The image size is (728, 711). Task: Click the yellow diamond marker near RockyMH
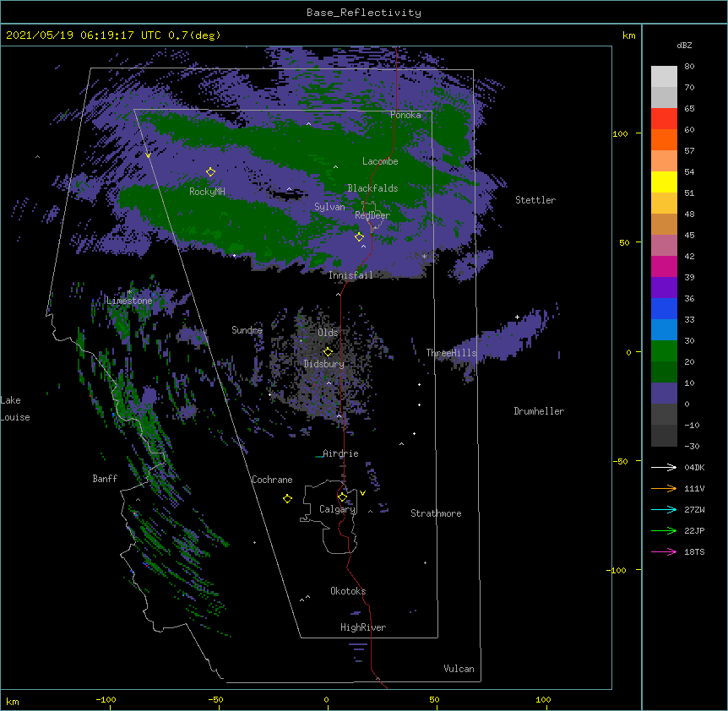pyautogui.click(x=210, y=171)
